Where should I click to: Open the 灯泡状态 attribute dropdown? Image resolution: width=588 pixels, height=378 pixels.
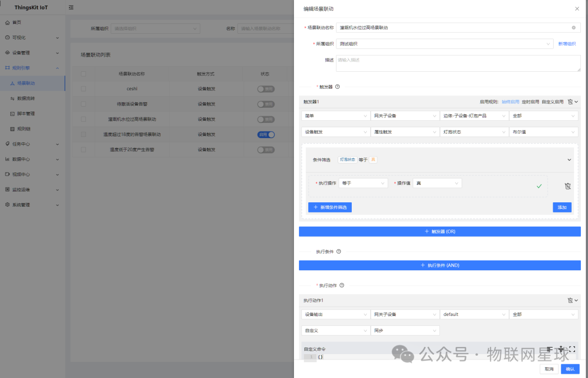tap(473, 132)
